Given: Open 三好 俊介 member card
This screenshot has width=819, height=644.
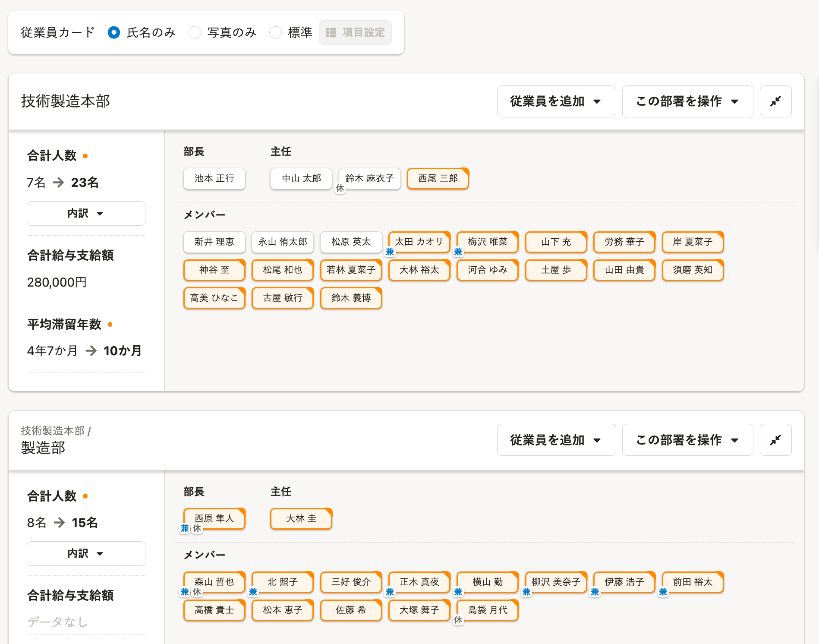Looking at the screenshot, I should pyautogui.click(x=351, y=582).
